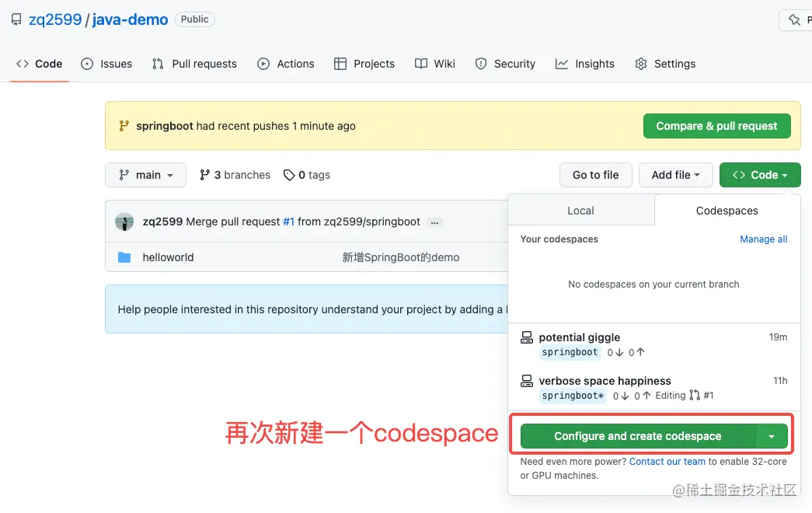Toggle the green Code dropdown button
This screenshot has height=513, width=812.
tap(760, 175)
